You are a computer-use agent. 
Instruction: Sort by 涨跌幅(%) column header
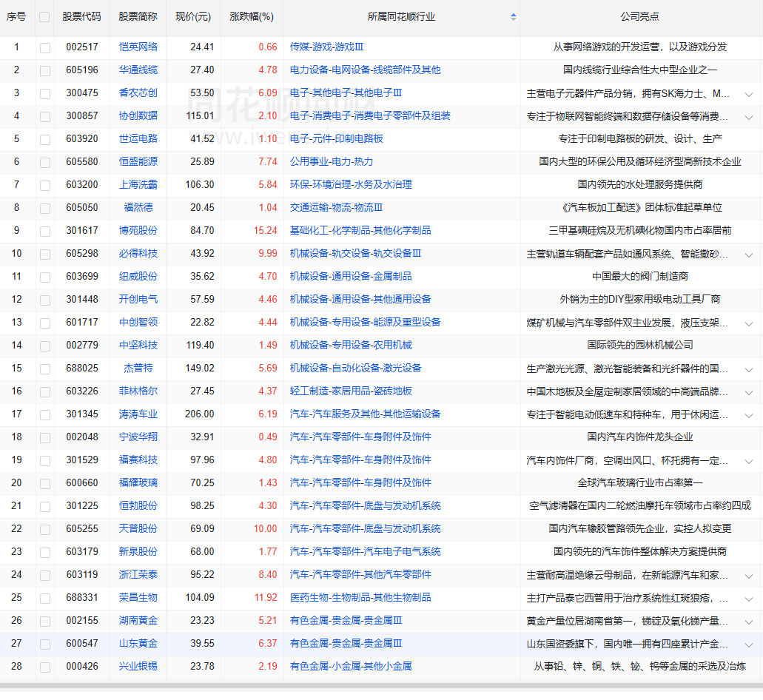coord(252,16)
